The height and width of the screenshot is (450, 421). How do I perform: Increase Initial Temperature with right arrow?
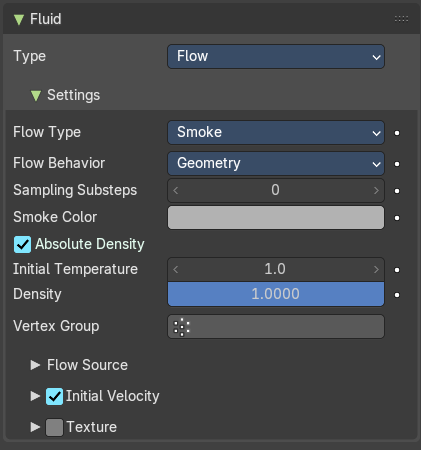click(376, 269)
